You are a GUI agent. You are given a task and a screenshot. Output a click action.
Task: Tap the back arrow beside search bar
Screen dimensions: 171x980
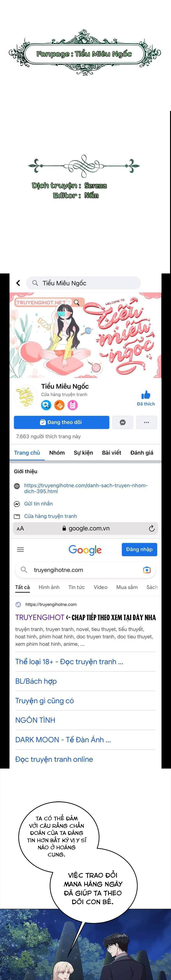[x=18, y=283]
